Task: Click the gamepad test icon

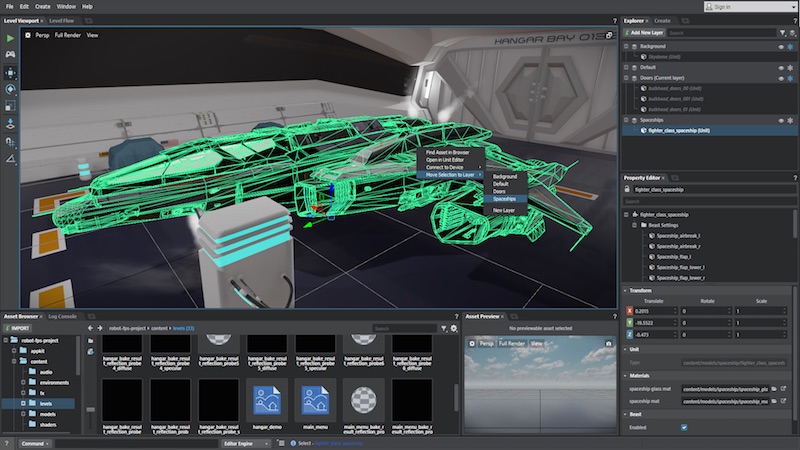Action: (10, 54)
